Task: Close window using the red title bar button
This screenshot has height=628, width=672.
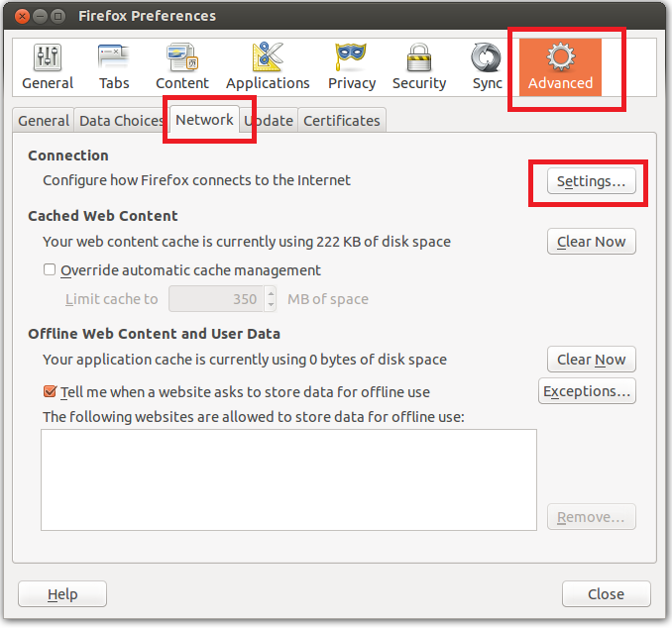Action: point(22,16)
